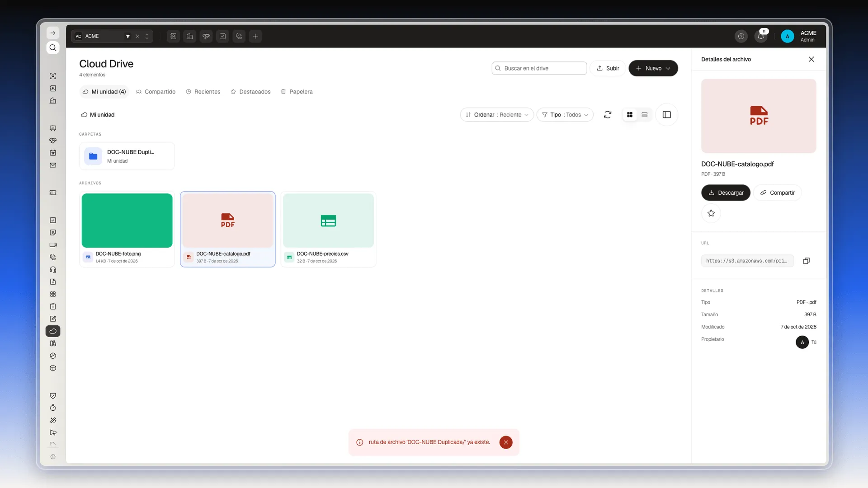Open the Tipo: Todos filter dropdown

(x=565, y=115)
